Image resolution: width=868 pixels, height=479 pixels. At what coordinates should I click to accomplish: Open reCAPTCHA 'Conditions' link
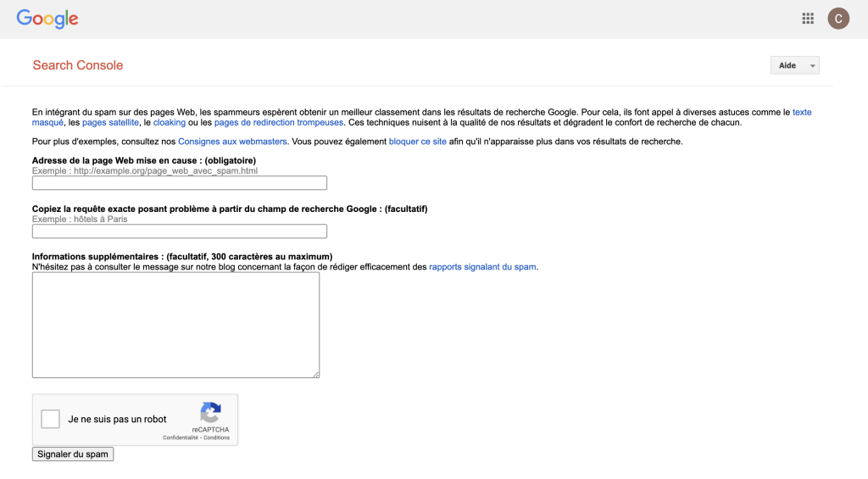[216, 437]
